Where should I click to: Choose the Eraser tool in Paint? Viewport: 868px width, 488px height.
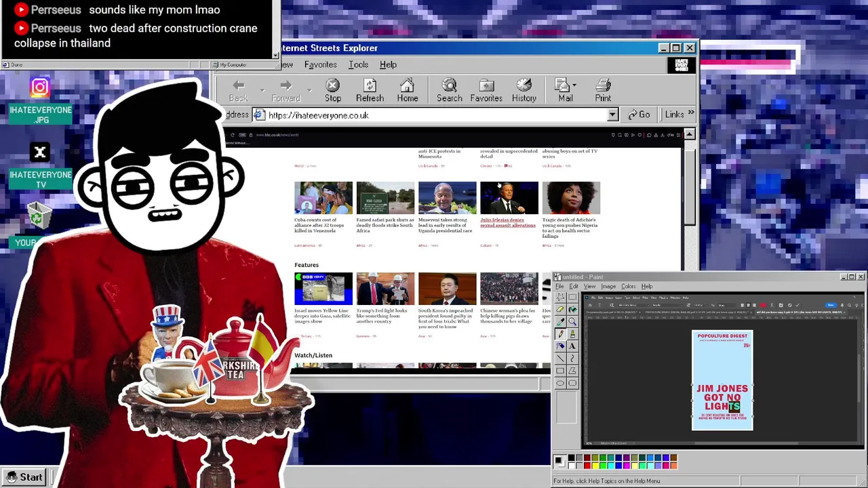pos(560,309)
